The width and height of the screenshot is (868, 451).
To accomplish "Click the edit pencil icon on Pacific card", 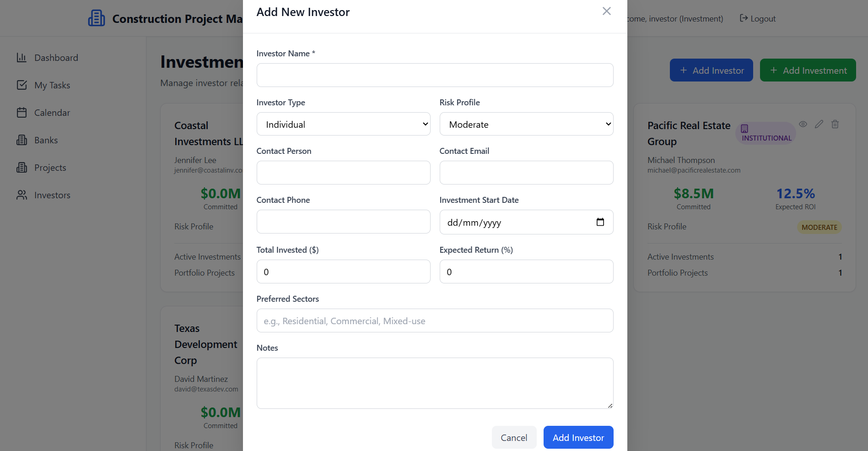I will tap(819, 124).
